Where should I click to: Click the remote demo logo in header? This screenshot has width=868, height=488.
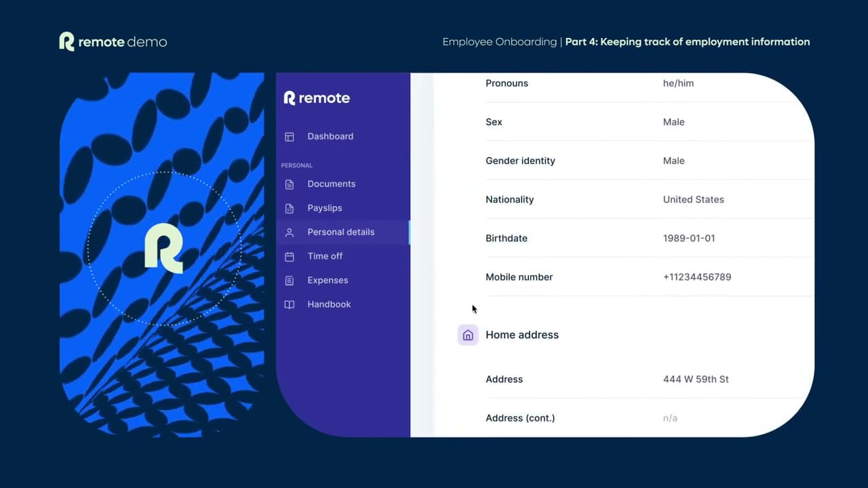pyautogui.click(x=113, y=42)
